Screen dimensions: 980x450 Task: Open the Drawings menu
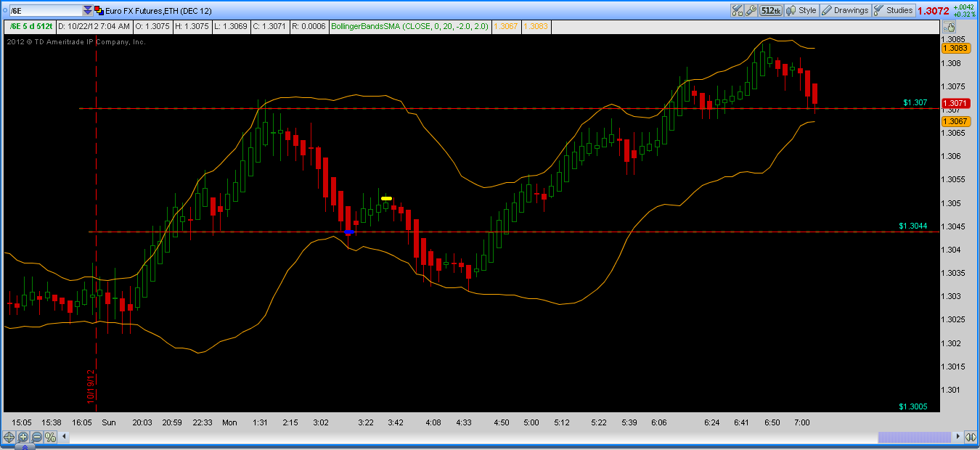tap(845, 10)
